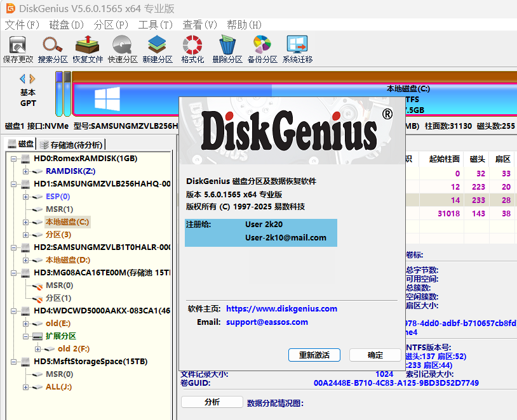Click the volume GUID value 00A2448E-B710-4C83-A125-9BD3D52D7749

(396, 383)
